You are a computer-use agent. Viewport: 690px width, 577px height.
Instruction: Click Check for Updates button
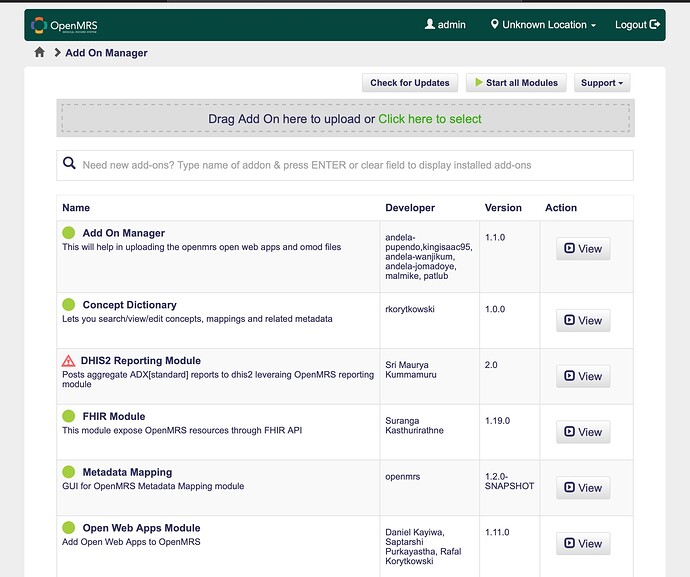click(410, 83)
